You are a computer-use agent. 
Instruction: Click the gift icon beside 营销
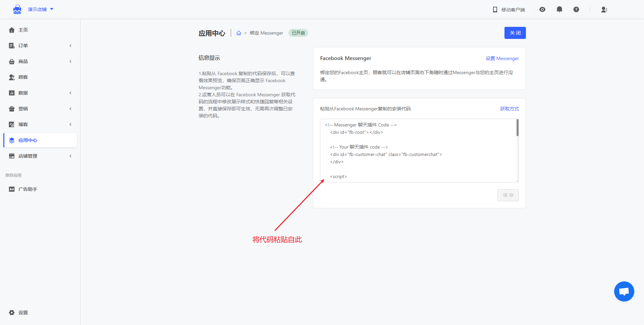pos(12,109)
